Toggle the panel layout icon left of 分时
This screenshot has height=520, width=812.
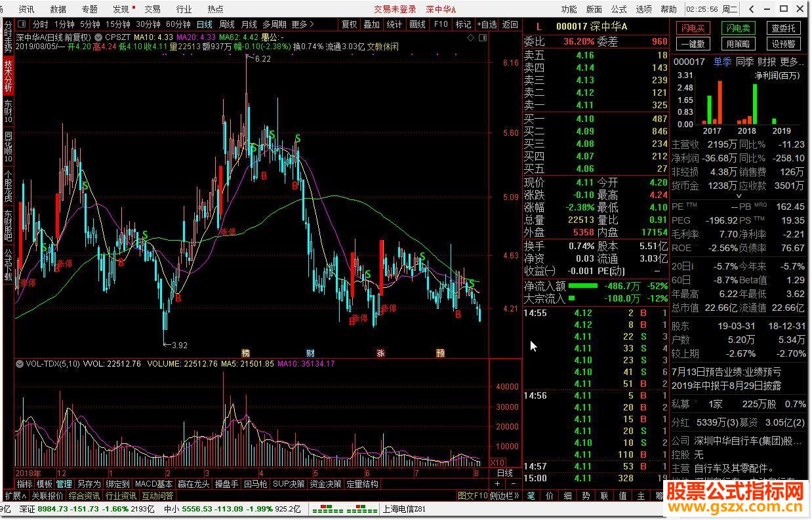[x=23, y=24]
